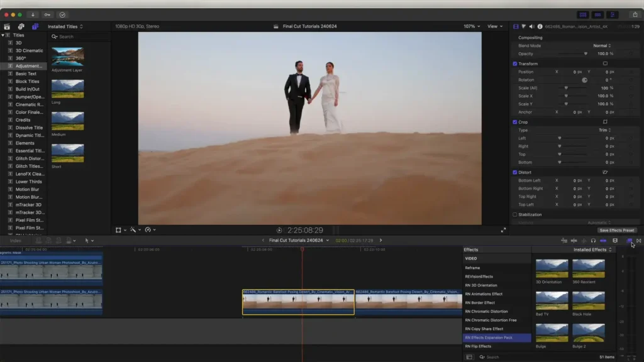
Task: Open the View dropdown above the viewer
Action: (495, 26)
